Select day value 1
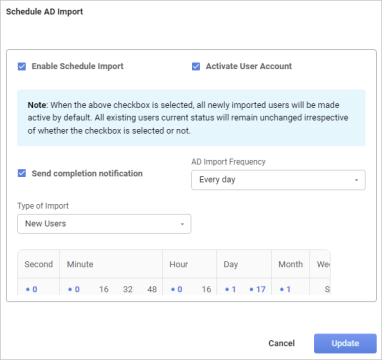The width and height of the screenshot is (382, 360). pyautogui.click(x=231, y=289)
